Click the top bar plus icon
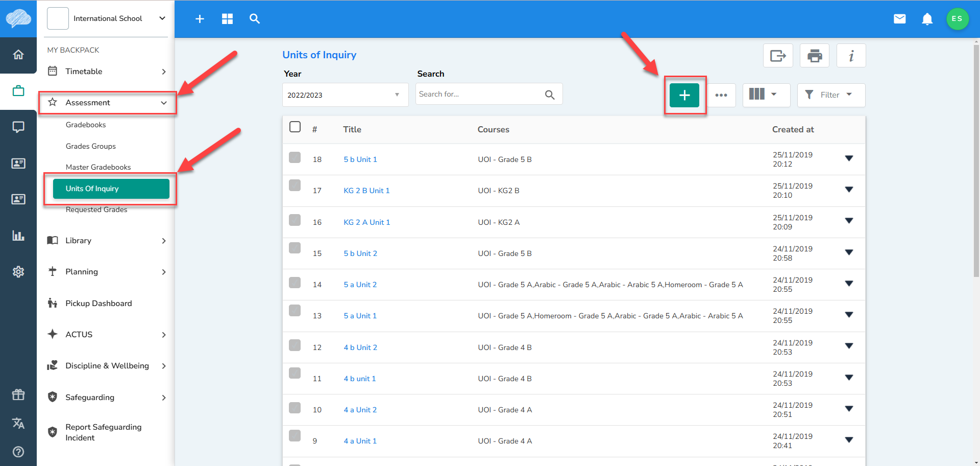Image resolution: width=980 pixels, height=466 pixels. 200,19
